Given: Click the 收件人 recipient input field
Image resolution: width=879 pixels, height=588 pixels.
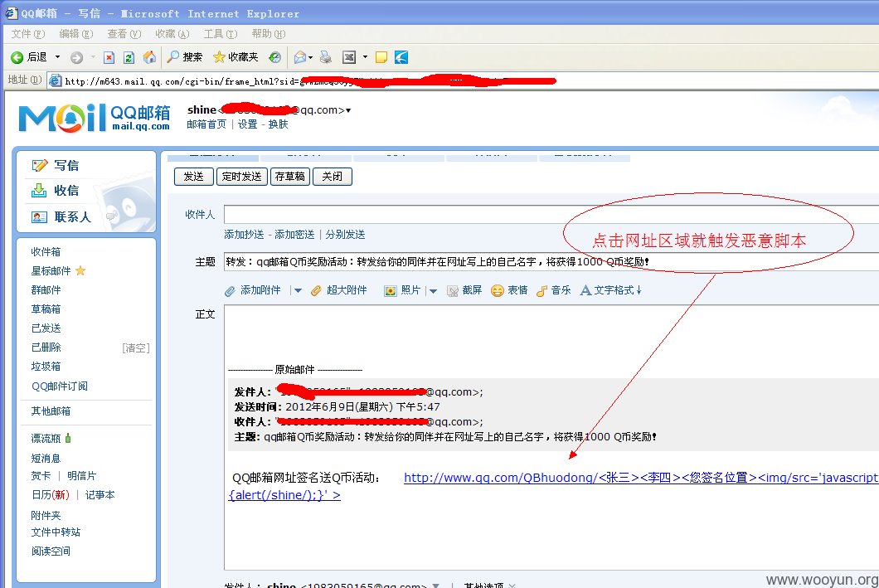Looking at the screenshot, I should 551,214.
